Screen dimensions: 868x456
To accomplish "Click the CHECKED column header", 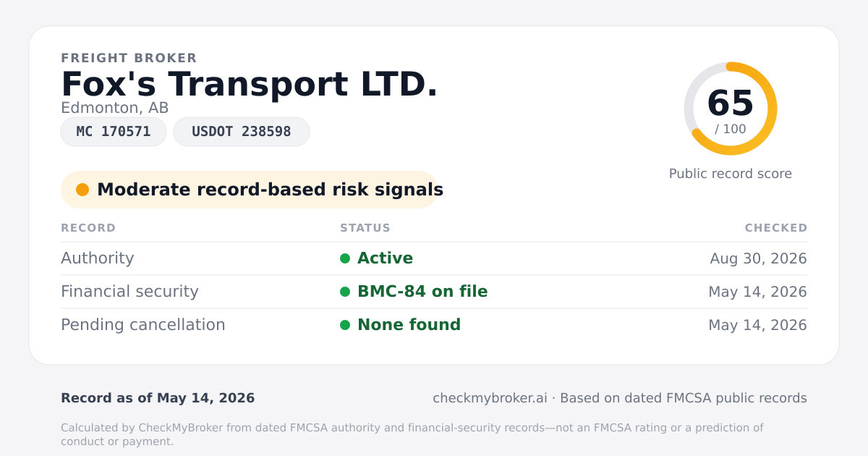I will 776,228.
